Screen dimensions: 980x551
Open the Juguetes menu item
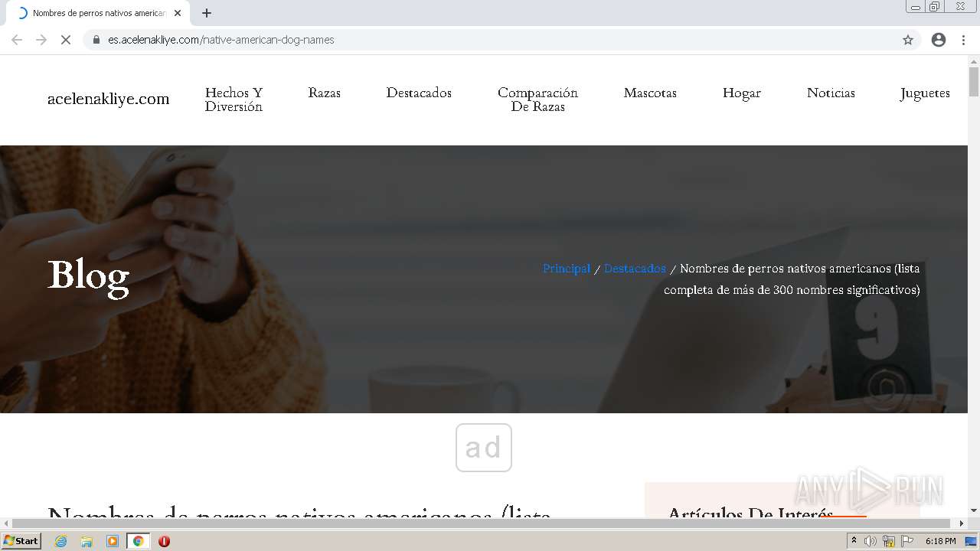(925, 93)
